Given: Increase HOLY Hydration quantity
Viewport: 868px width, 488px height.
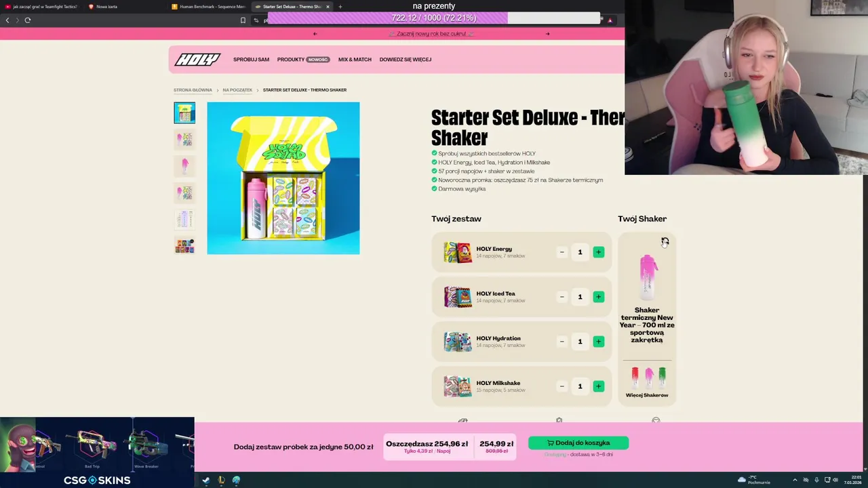Looking at the screenshot, I should [598, 342].
